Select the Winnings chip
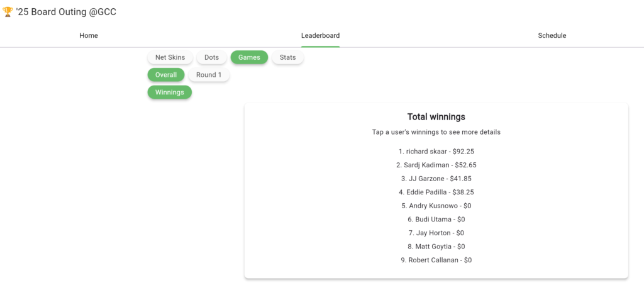The height and width of the screenshot is (307, 644). (x=169, y=92)
